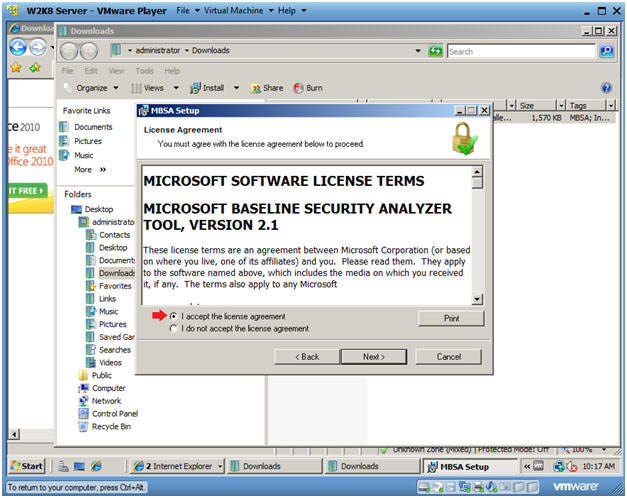627x498 pixels.
Task: Select Network in folder tree
Action: coord(100,401)
